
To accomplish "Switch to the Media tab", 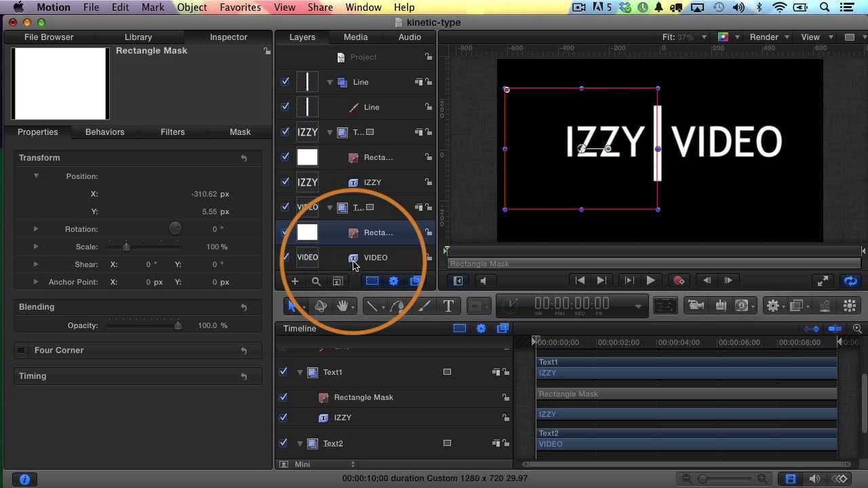I will tap(355, 37).
